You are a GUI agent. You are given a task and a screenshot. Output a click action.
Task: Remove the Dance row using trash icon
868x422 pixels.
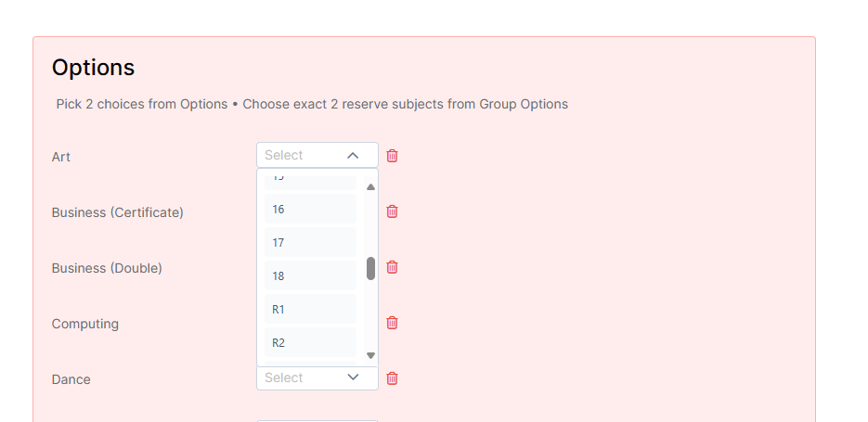coord(392,378)
